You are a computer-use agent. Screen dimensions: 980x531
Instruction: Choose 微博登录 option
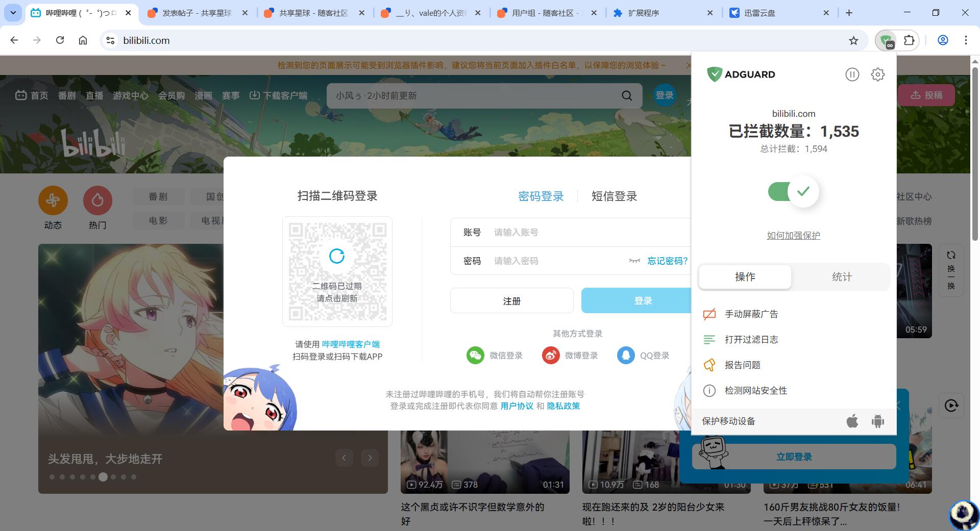pyautogui.click(x=570, y=356)
